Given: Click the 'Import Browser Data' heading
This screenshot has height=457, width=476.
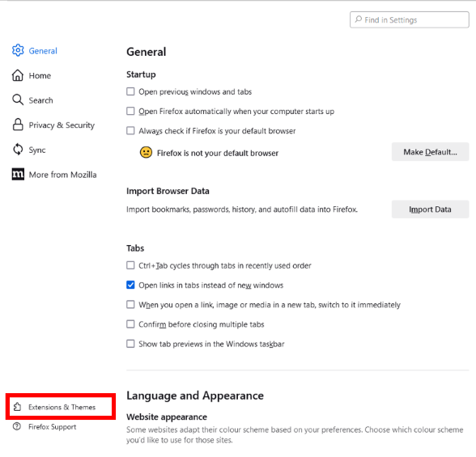Looking at the screenshot, I should coord(168,191).
